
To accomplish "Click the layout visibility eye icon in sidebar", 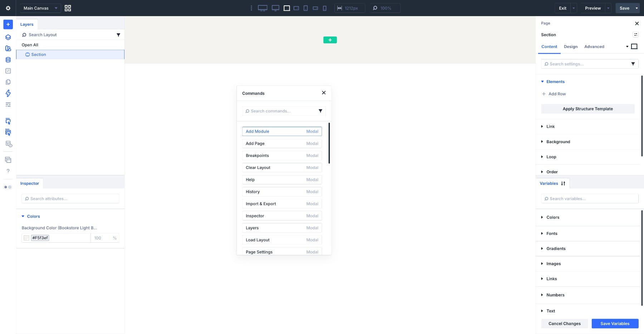I will [x=9, y=144].
